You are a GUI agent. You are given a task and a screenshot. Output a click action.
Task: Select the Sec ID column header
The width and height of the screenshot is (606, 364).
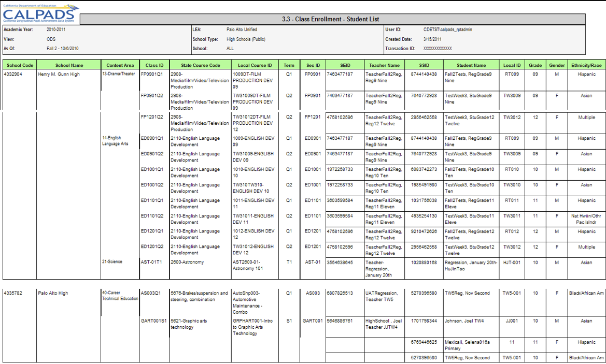(x=313, y=65)
